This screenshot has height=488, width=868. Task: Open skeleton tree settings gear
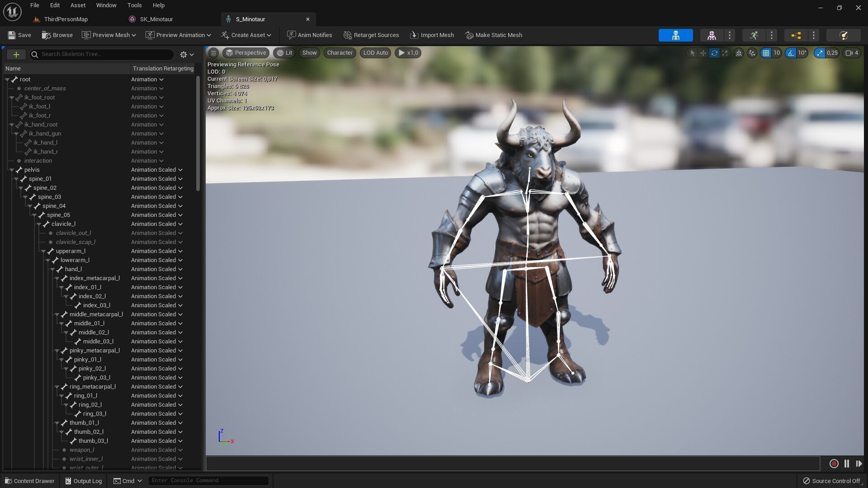(x=187, y=54)
